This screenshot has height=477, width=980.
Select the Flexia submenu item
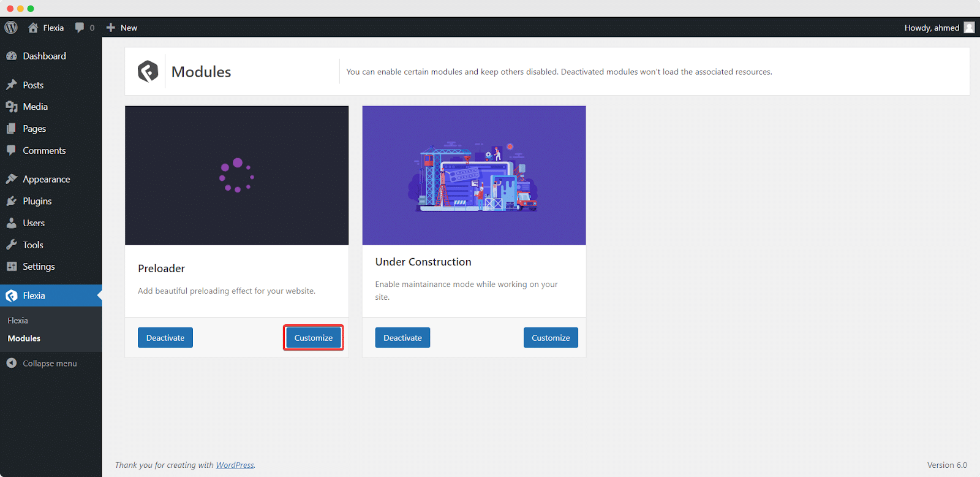tap(18, 321)
